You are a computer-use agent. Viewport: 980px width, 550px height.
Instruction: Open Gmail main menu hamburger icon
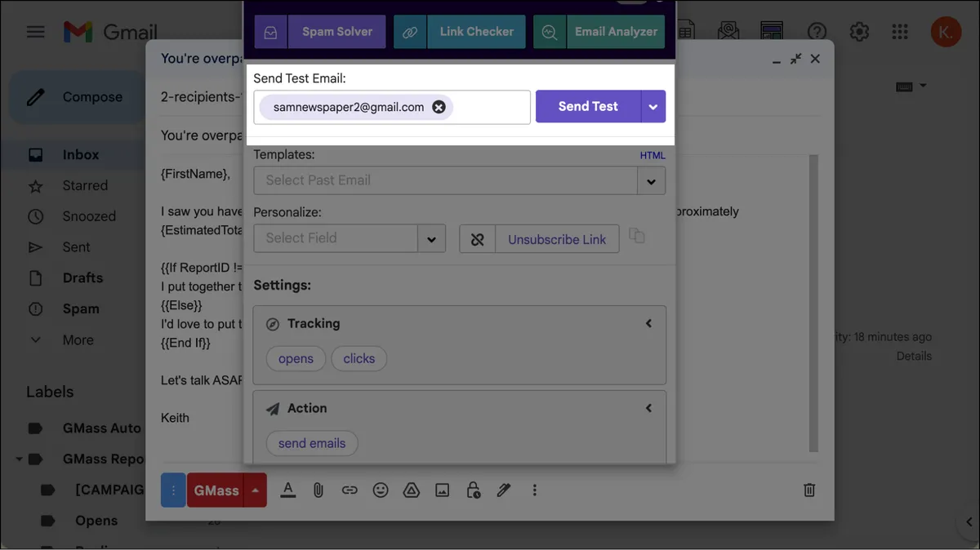(35, 32)
